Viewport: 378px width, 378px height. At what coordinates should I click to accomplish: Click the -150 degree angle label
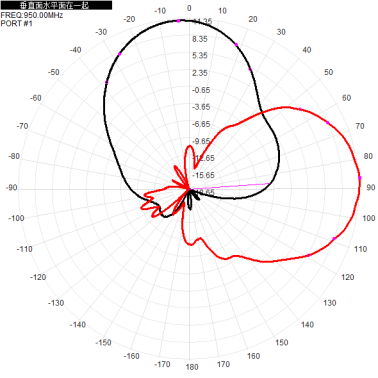103,343
